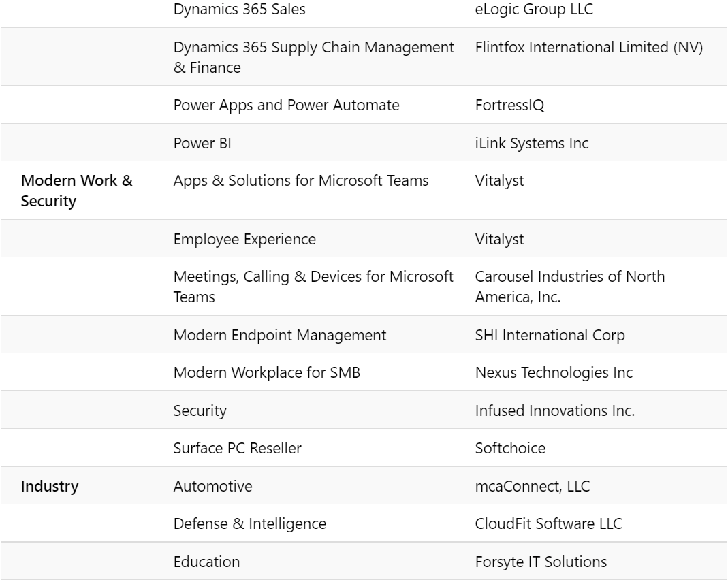Click Flintfox International Limited (NV) text
This screenshot has height=580, width=728.
(588, 48)
